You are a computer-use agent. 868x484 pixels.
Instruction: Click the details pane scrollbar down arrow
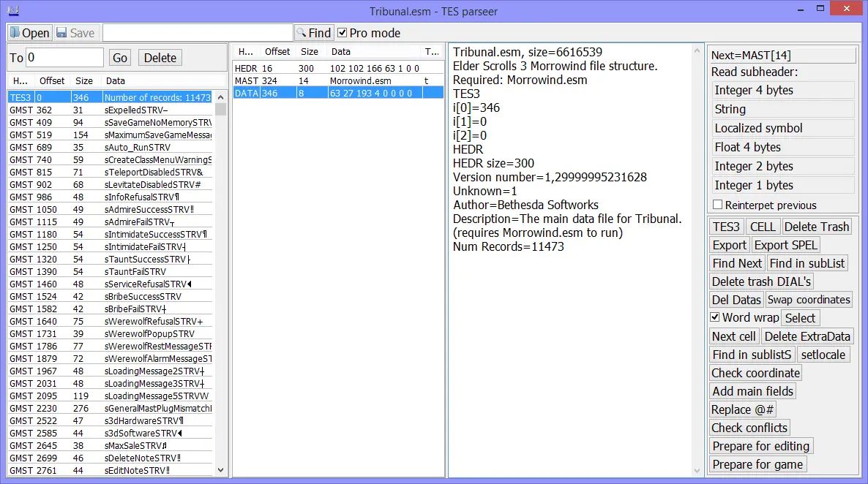tap(697, 471)
